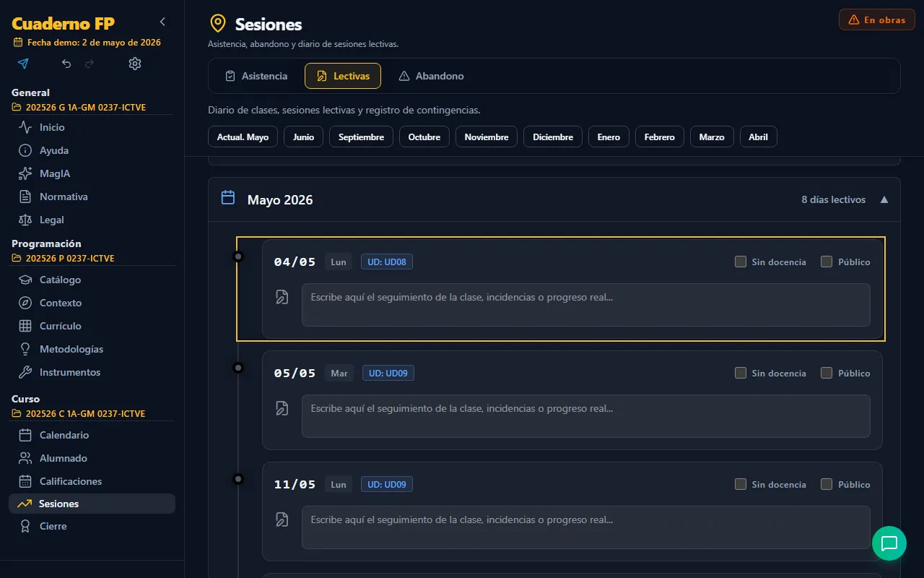Click the Legal scales icon in sidebar
Viewport: 924px width, 578px height.
click(25, 220)
